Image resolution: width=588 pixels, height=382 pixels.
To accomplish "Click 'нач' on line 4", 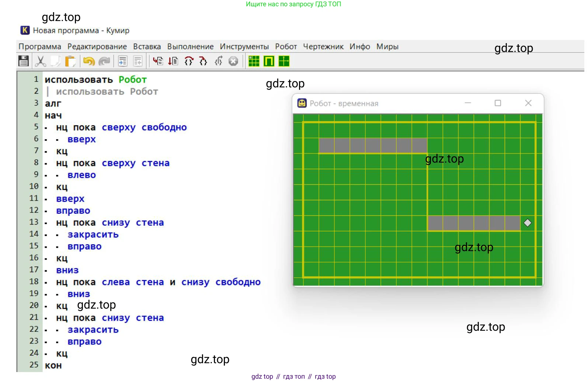I will 53,115.
